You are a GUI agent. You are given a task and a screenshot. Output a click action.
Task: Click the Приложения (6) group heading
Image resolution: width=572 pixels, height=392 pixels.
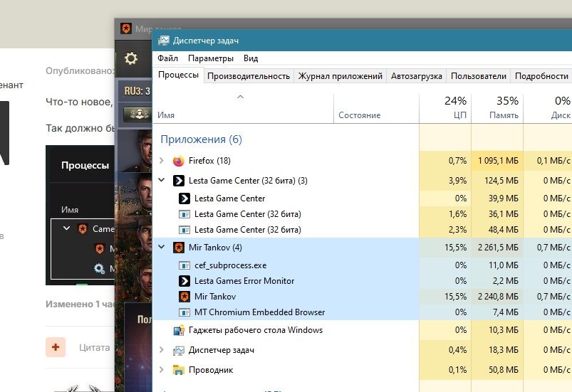[201, 139]
